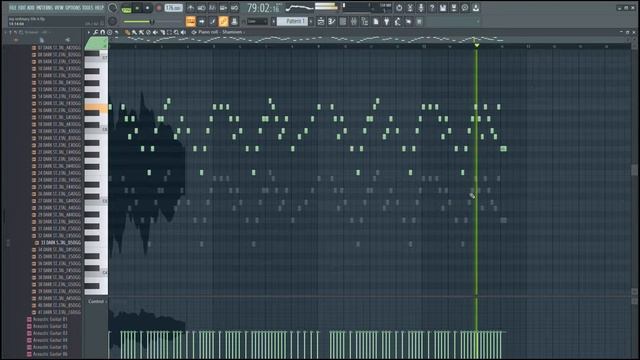The width and height of the screenshot is (640, 360).
Task: Open the chat/news speech bubble icon
Action: (464, 8)
